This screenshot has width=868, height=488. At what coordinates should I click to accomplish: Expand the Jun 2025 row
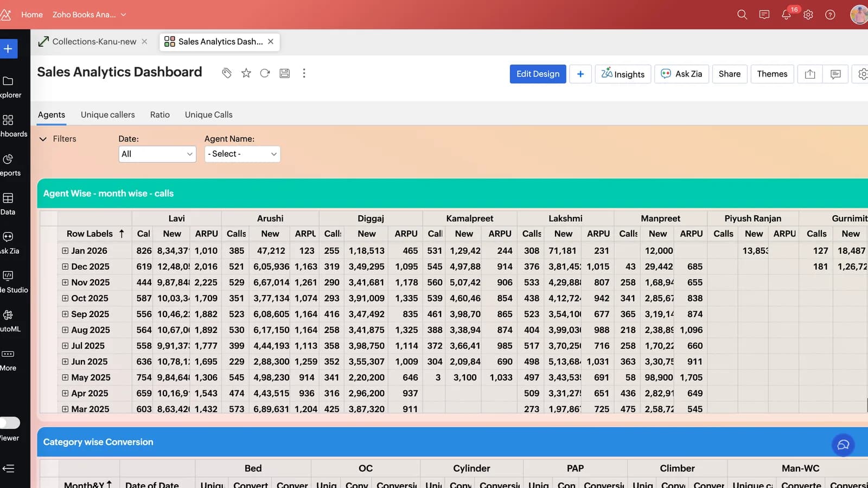tap(65, 361)
